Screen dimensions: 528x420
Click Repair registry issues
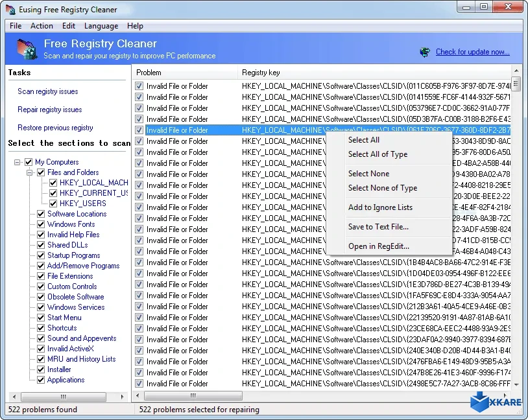pyautogui.click(x=50, y=110)
